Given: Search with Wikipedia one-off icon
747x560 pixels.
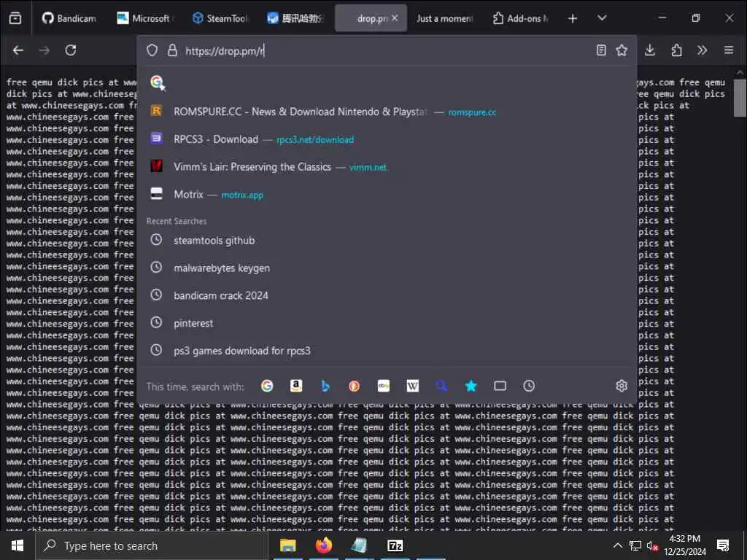Looking at the screenshot, I should tap(413, 386).
